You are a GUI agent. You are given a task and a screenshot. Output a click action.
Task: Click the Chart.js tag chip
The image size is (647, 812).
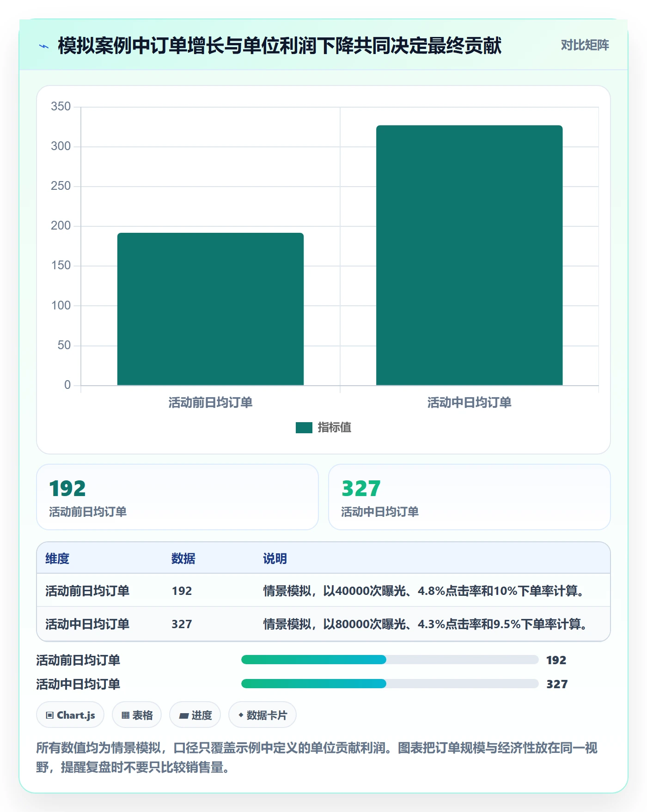pos(70,715)
